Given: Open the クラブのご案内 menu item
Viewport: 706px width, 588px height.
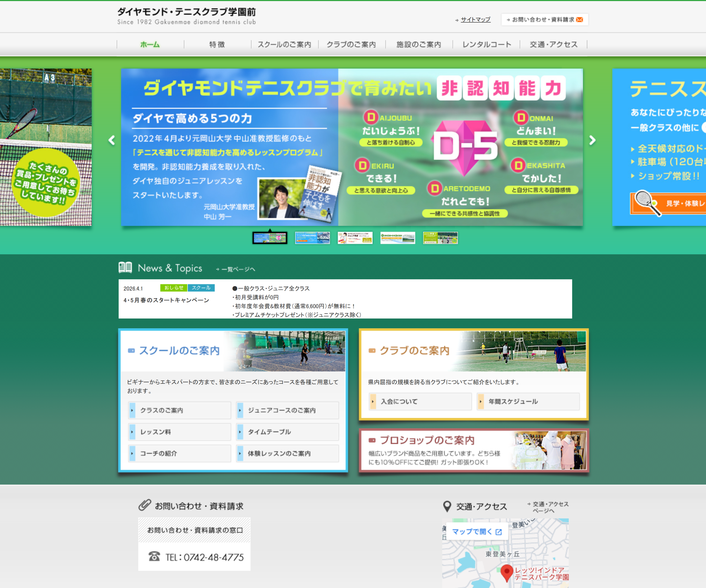Looking at the screenshot, I should click(x=352, y=44).
